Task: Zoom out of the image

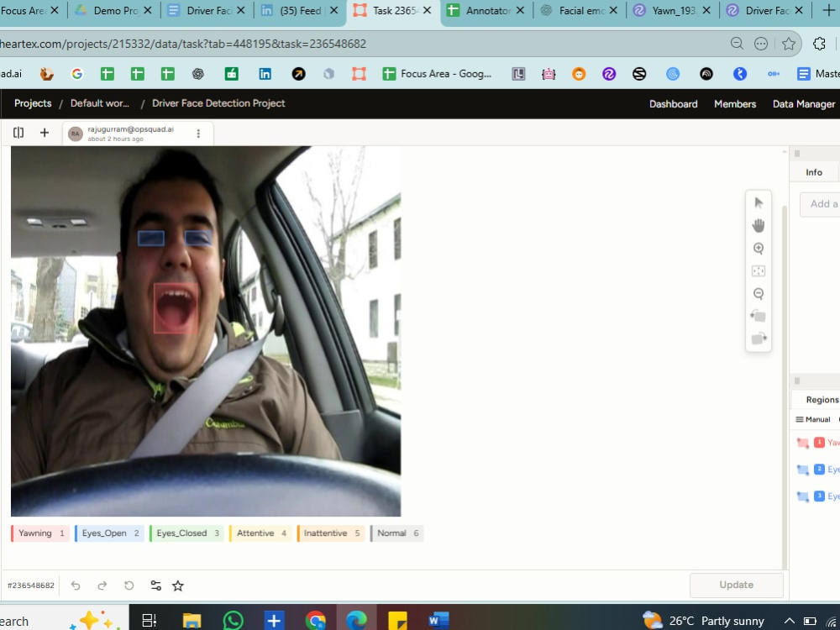Action: point(758,293)
